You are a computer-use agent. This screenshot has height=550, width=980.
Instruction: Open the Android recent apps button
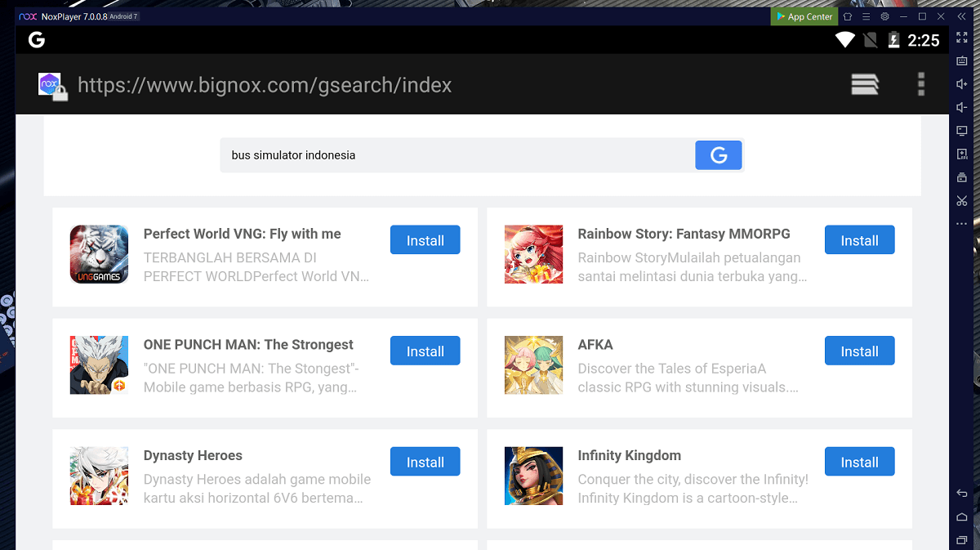click(961, 540)
